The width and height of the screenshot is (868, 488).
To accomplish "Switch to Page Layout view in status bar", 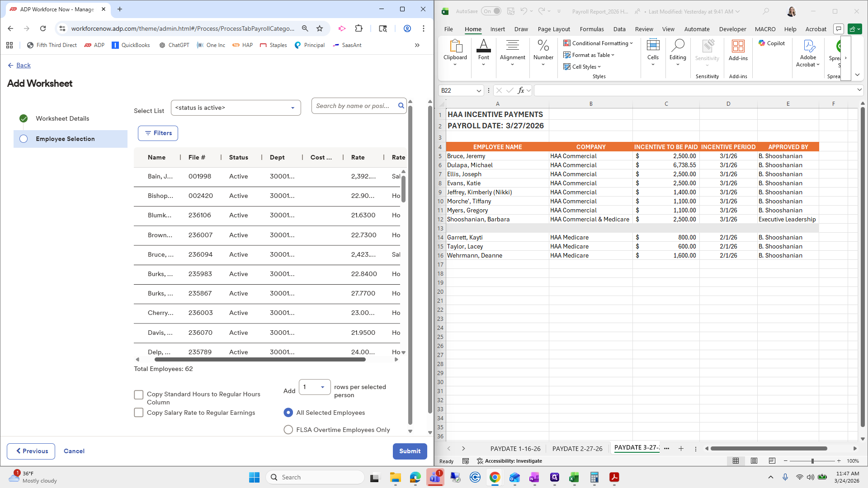I will point(754,461).
